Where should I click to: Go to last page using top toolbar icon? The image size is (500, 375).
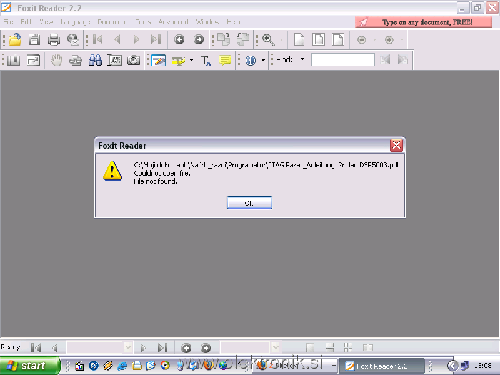(x=156, y=40)
